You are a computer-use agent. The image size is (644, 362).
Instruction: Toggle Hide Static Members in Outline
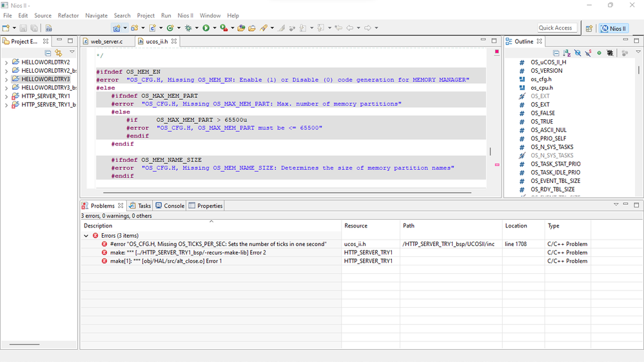coord(588,53)
